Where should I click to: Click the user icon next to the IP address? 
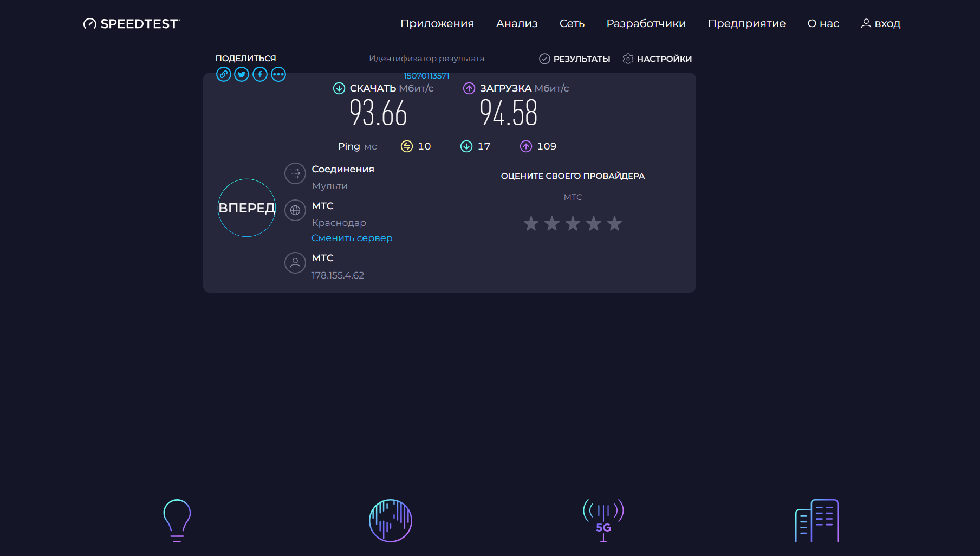pos(295,263)
